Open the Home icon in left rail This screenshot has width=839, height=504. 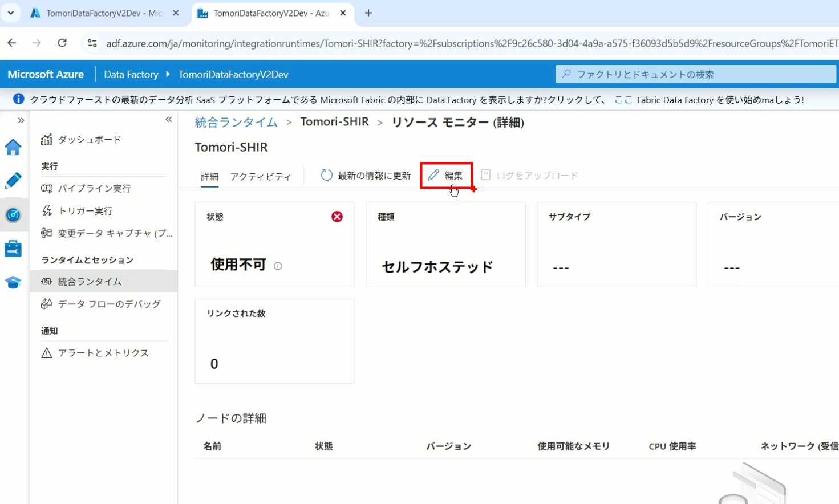click(x=13, y=148)
